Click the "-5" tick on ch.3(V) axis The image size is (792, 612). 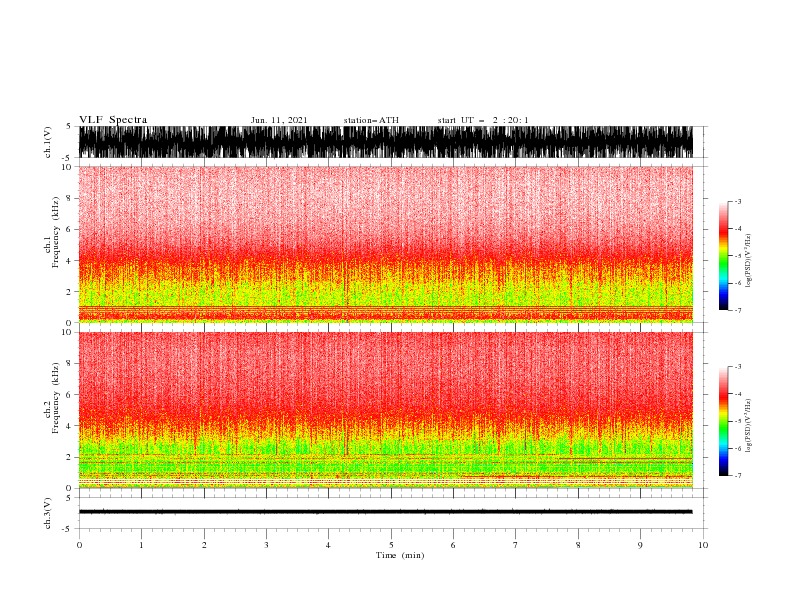pos(68,529)
